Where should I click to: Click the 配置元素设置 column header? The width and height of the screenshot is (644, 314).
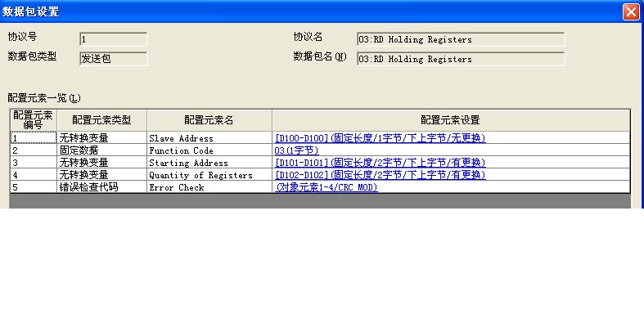pyautogui.click(x=451, y=120)
